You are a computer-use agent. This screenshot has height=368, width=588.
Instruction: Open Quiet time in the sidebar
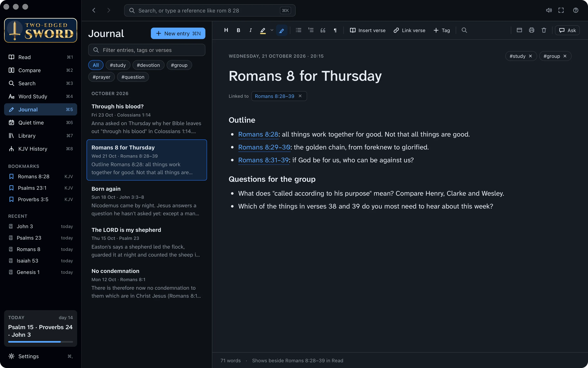[41, 122]
